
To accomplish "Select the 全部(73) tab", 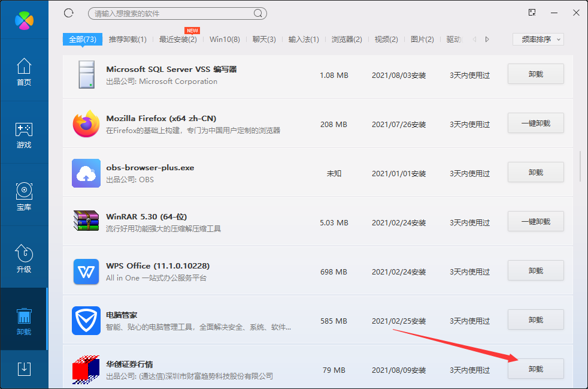I will tap(83, 40).
